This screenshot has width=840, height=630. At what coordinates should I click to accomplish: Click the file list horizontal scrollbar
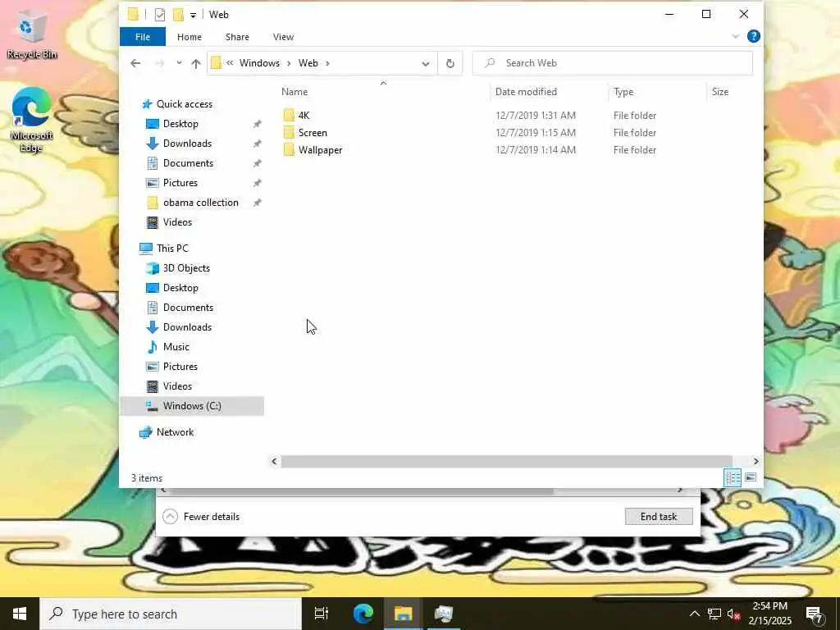(506, 461)
